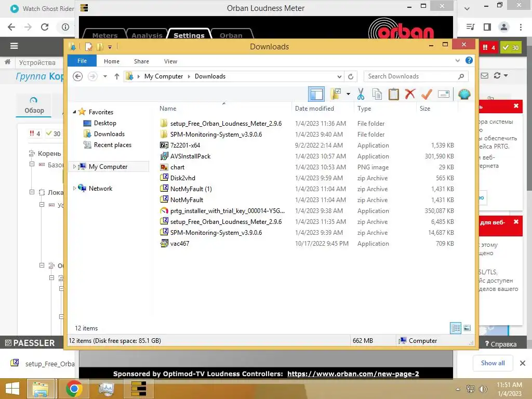
Task: Refresh the Downloads folder
Action: pos(351,76)
